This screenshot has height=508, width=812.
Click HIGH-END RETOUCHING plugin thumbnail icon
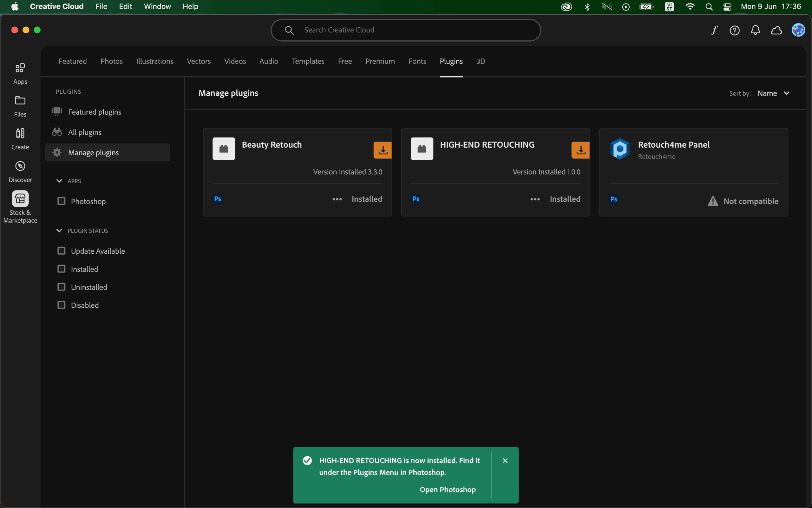[x=422, y=149]
